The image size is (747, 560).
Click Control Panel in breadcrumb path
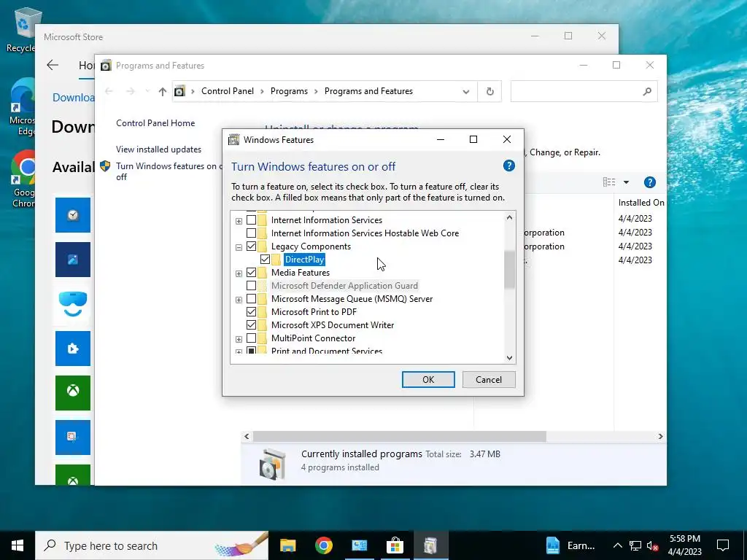(228, 91)
